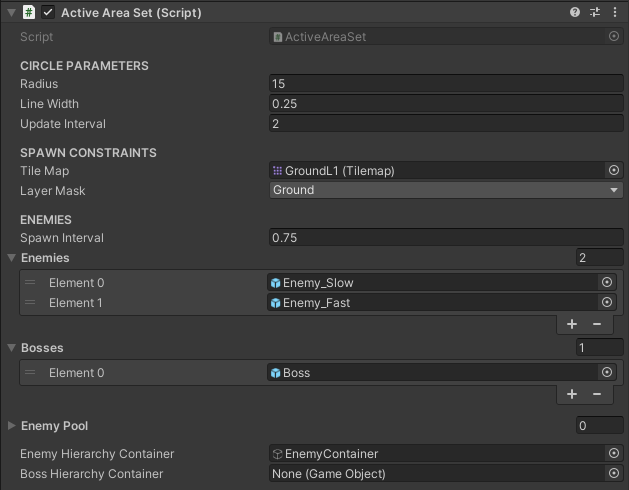Click the ActiveAreaSet script file icon
629x490 pixels.
pos(277,37)
